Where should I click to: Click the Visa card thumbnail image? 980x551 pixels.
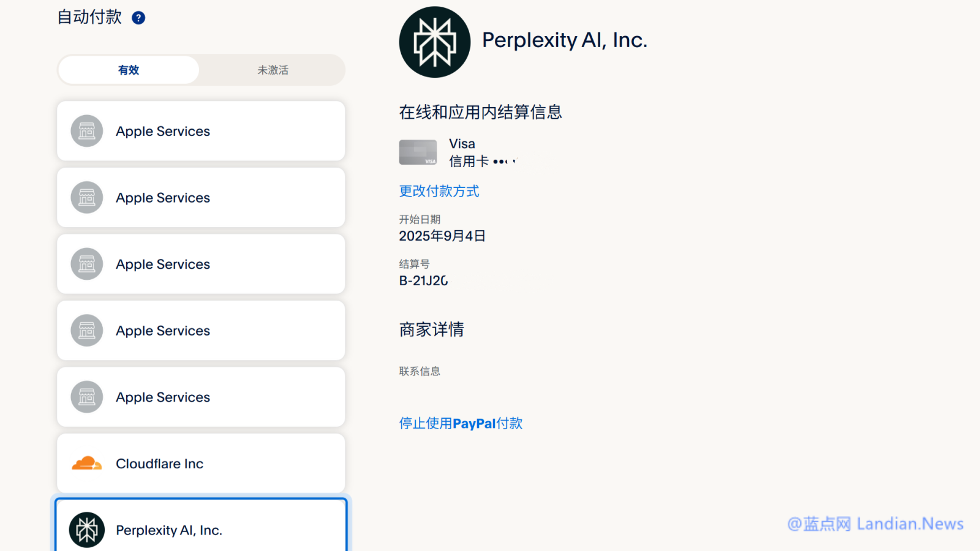[x=418, y=152]
